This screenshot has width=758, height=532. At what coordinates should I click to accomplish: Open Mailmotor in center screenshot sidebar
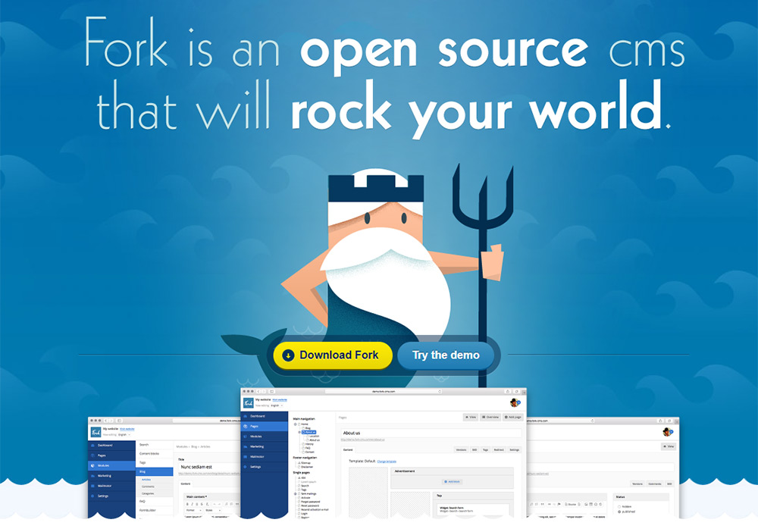click(264, 457)
